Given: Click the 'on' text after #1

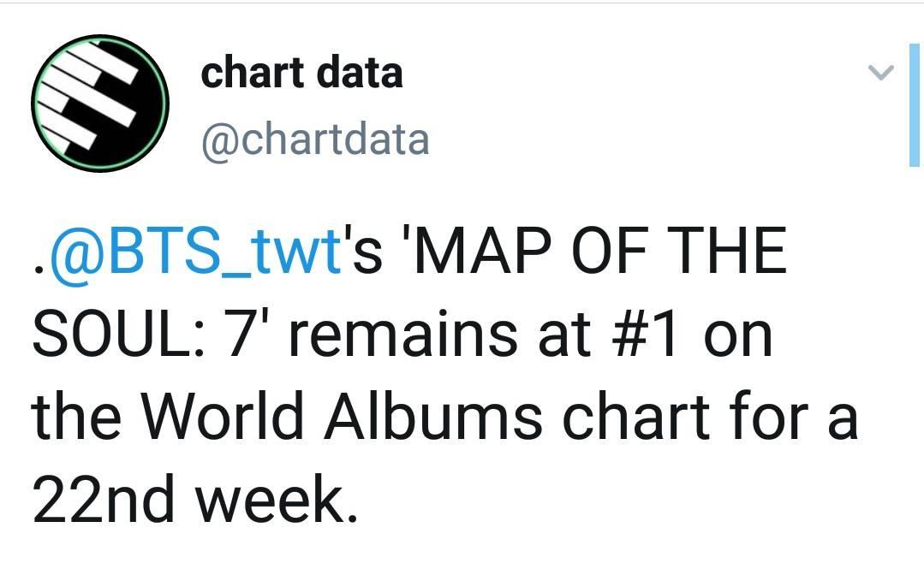Looking at the screenshot, I should [x=737, y=338].
